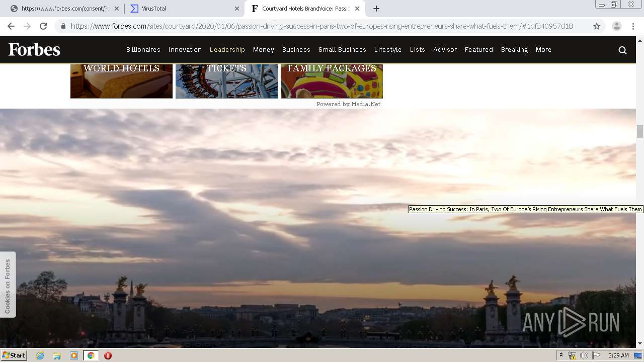Image resolution: width=644 pixels, height=362 pixels.
Task: Open Windows Explorer folder taskbar icon
Action: [x=57, y=355]
